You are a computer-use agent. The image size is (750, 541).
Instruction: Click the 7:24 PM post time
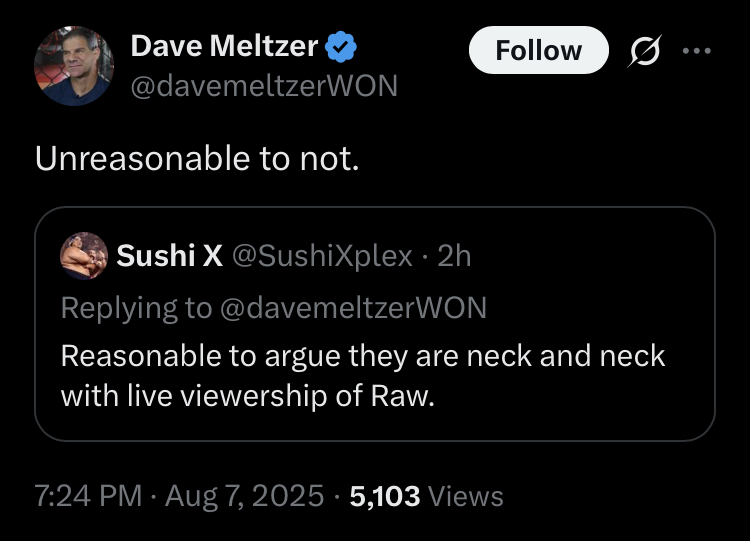[x=88, y=495]
